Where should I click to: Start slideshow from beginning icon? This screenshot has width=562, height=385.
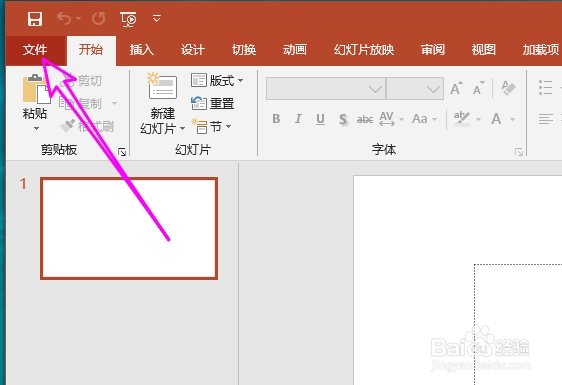coord(128,19)
